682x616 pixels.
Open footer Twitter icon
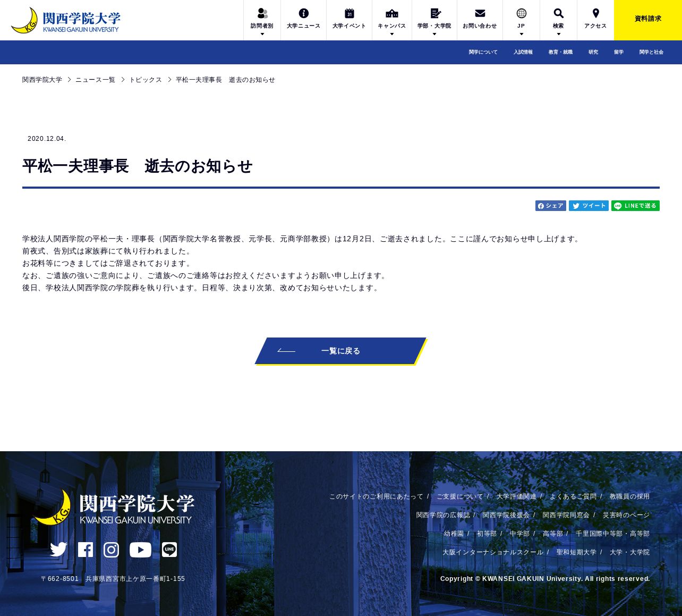pos(58,550)
